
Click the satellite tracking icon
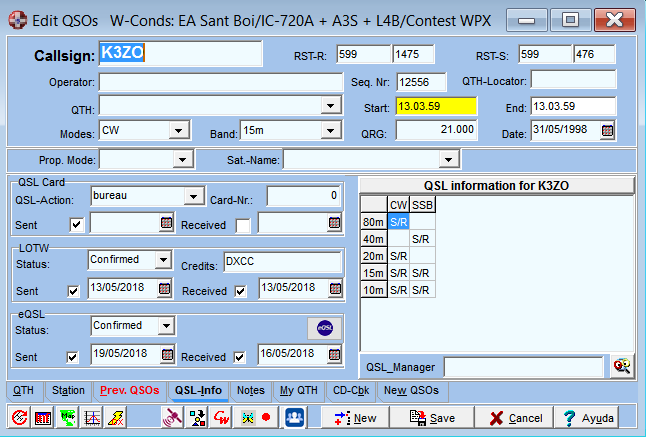(x=172, y=418)
